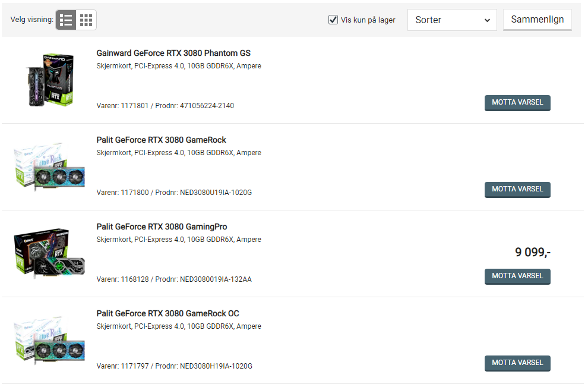Open Palit GeForce RTX 3080 GameRock title
This screenshot has width=588, height=387.
pyautogui.click(x=161, y=140)
